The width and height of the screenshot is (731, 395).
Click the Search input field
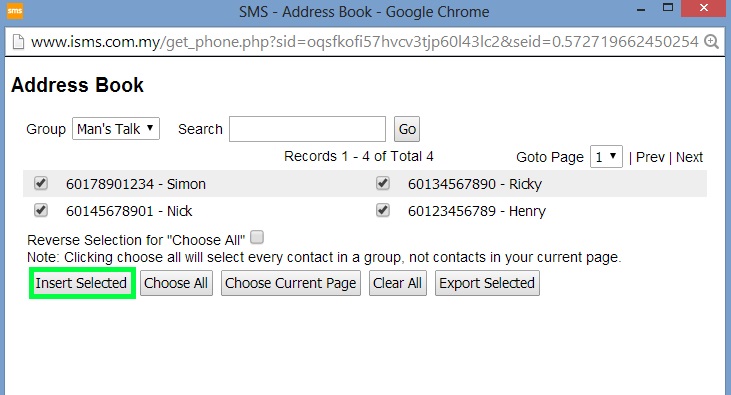307,129
